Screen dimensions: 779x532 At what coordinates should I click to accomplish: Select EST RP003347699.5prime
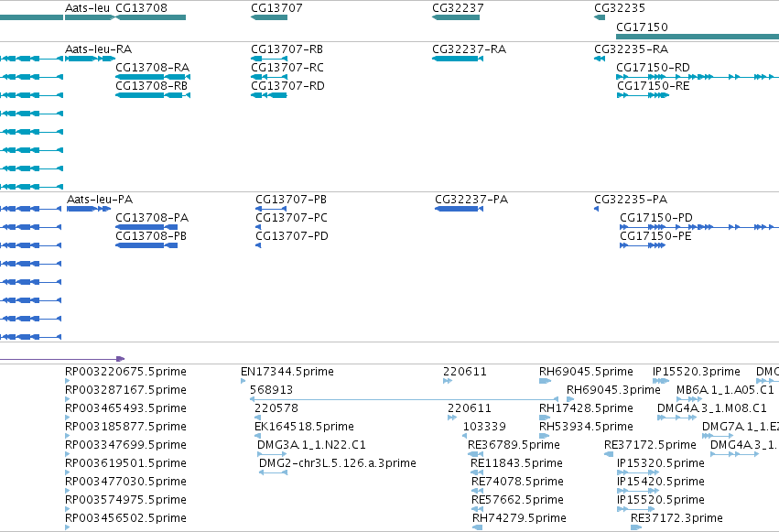pyautogui.click(x=68, y=454)
